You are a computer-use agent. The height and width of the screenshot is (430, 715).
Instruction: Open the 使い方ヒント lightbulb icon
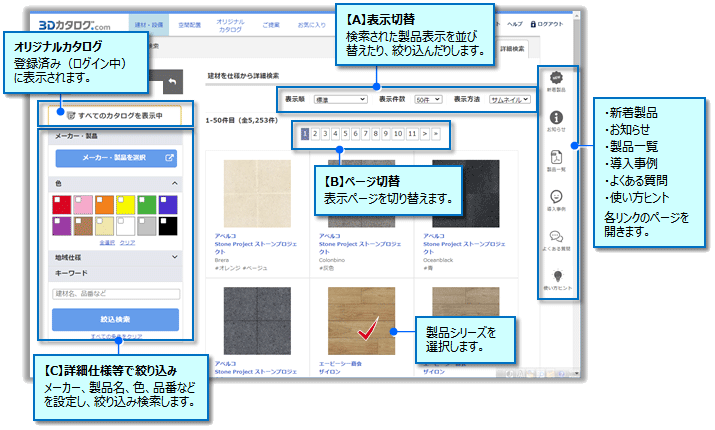(557, 276)
